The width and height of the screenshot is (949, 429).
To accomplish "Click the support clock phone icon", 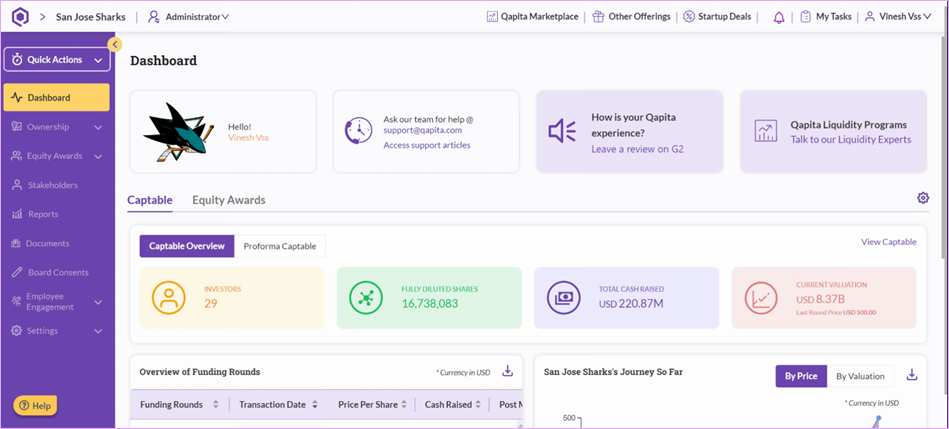I will click(358, 131).
